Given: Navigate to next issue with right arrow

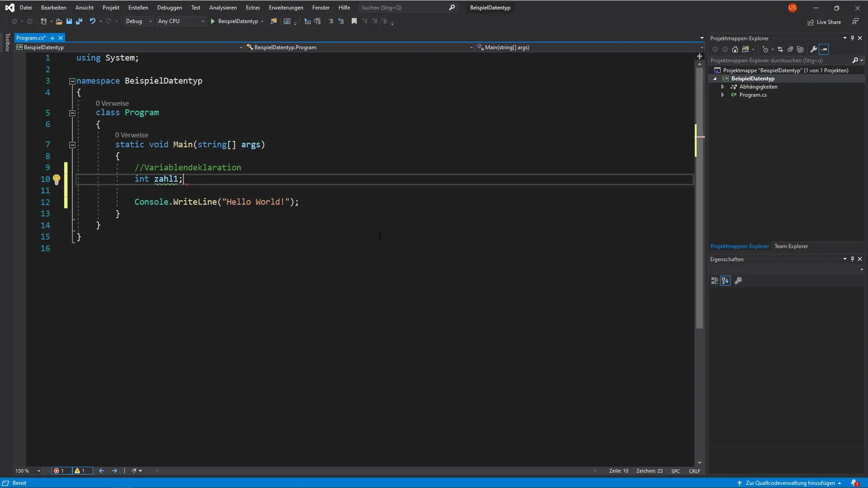Looking at the screenshot, I should click(114, 471).
